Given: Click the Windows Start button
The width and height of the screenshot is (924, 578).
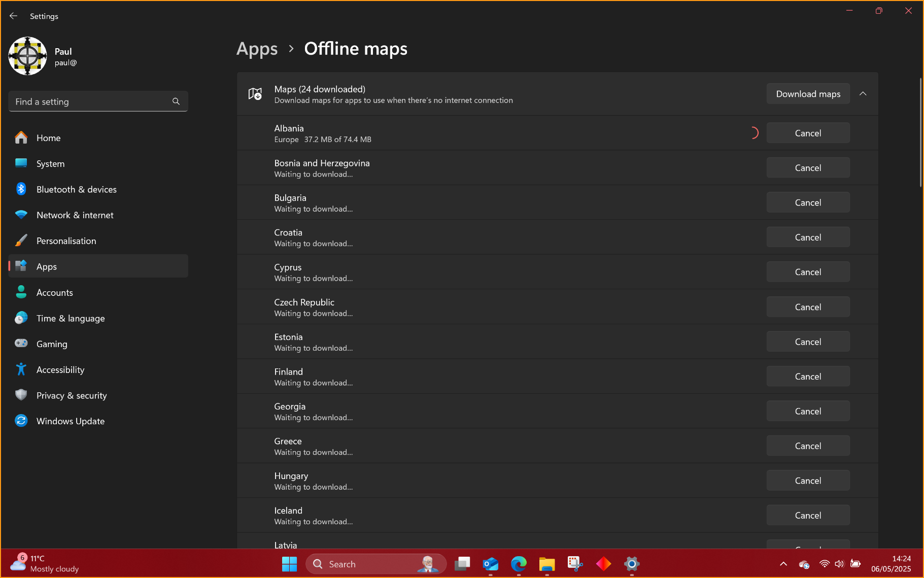Looking at the screenshot, I should tap(289, 564).
